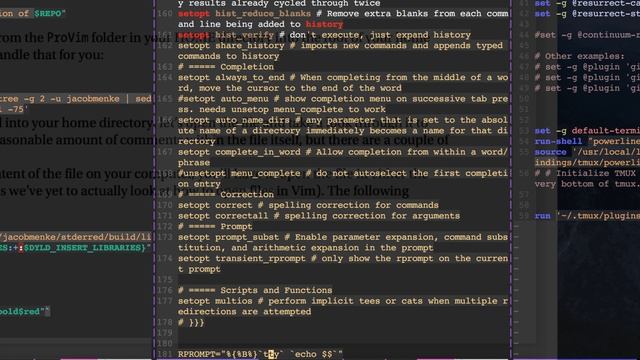Click line number 180 in the middle pane
640x360 pixels.
165,343
